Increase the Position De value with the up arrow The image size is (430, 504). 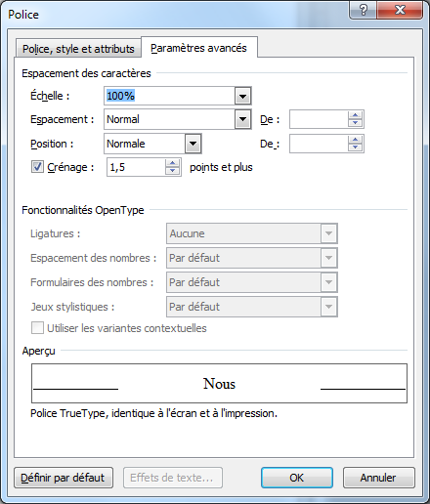[x=355, y=140]
